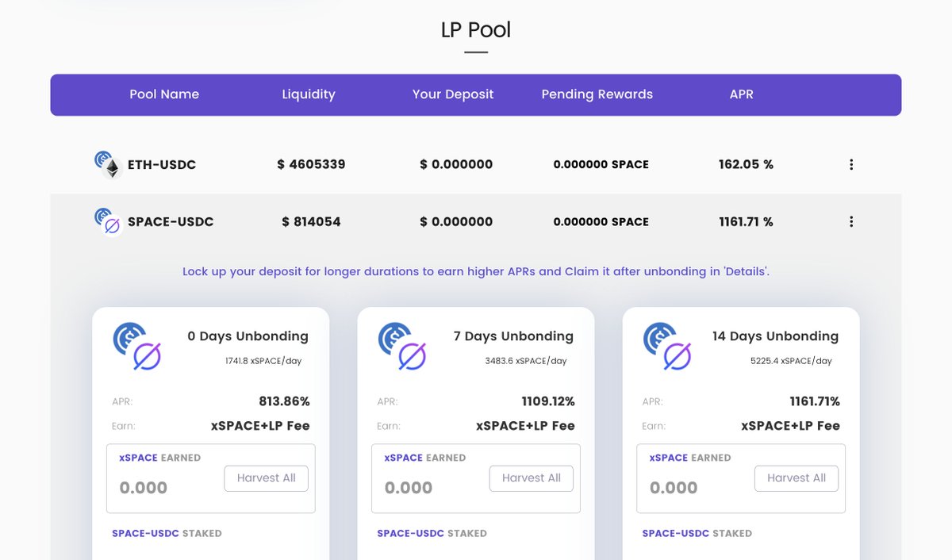Click the 7 Days Unbonding title
Viewport: 952px width, 560px height.
click(x=513, y=336)
